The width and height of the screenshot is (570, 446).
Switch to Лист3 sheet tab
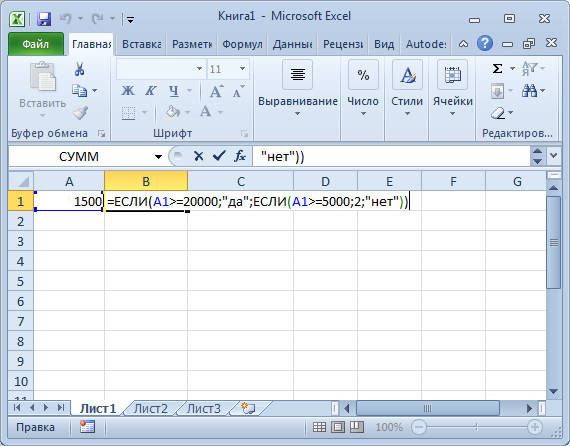[x=203, y=409]
